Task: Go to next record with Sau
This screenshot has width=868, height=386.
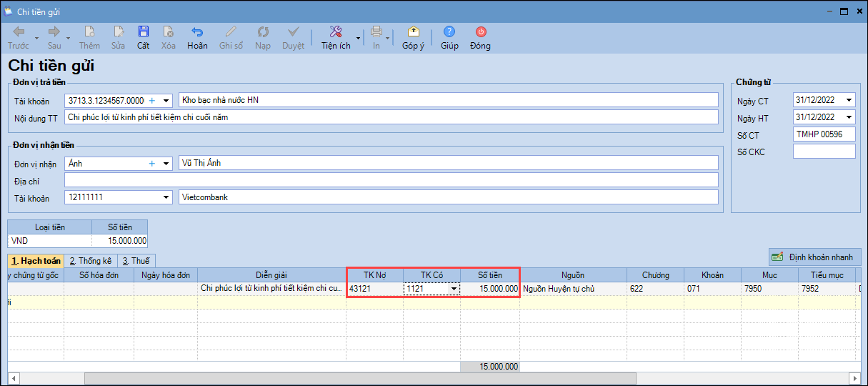Action: 54,38
